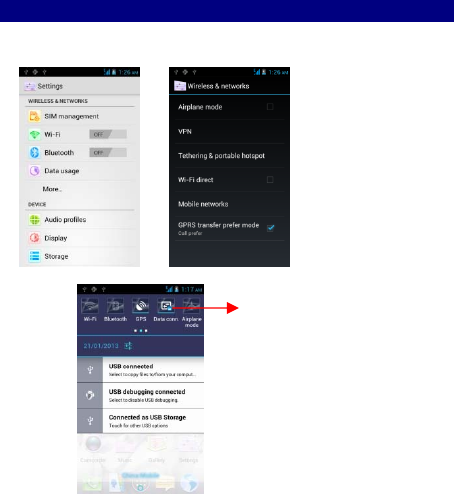The image size is (454, 494).
Task: Tap the Storage icon
Action: click(x=34, y=256)
